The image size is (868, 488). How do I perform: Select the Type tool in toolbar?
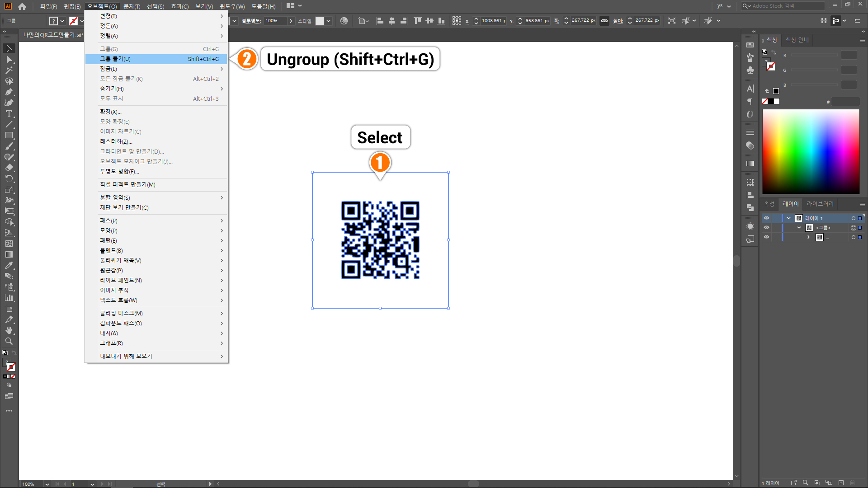click(x=9, y=114)
